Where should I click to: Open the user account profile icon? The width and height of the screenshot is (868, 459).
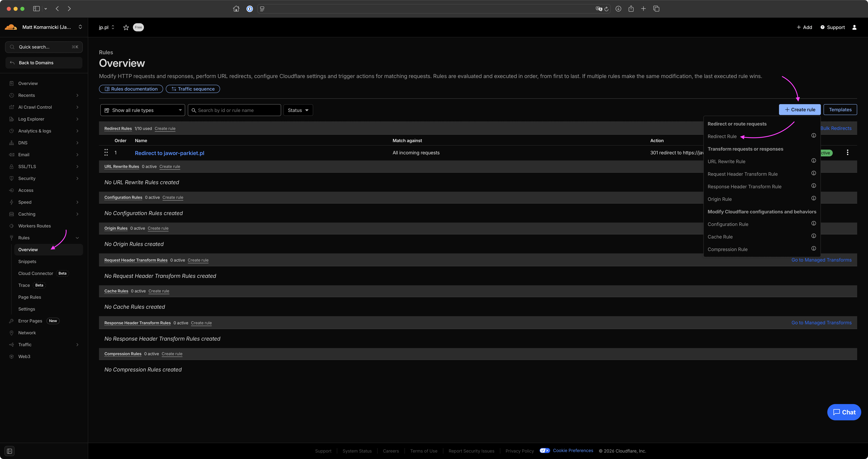pos(854,27)
